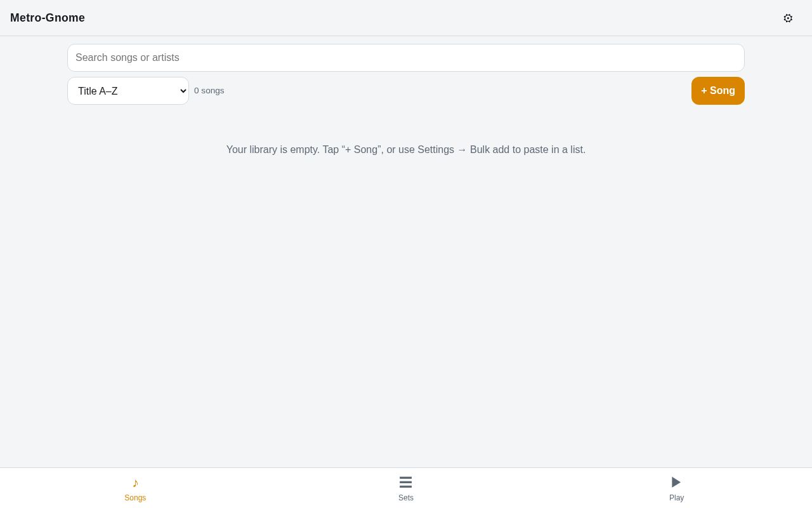The image size is (812, 508).
Task: Open the Sets tab
Action: click(x=406, y=488)
